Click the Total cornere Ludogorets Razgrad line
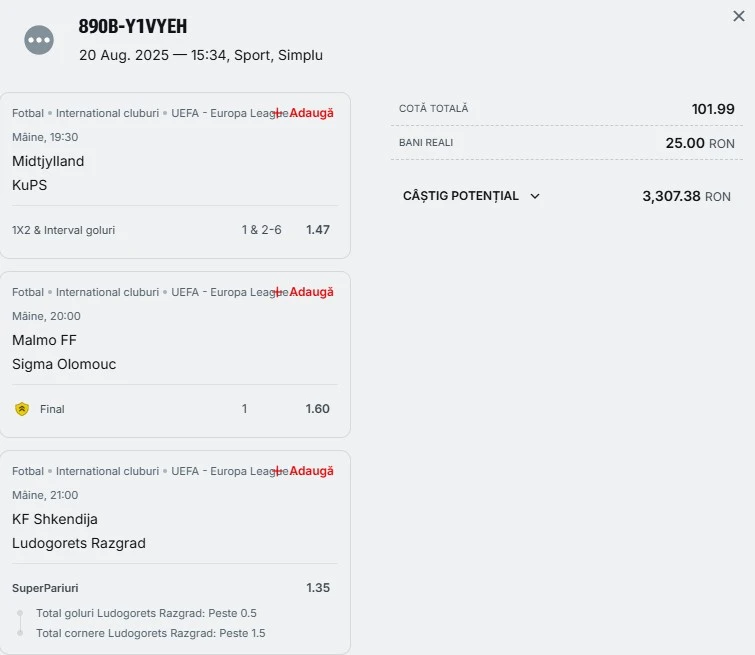The height and width of the screenshot is (655, 755). pyautogui.click(x=151, y=633)
